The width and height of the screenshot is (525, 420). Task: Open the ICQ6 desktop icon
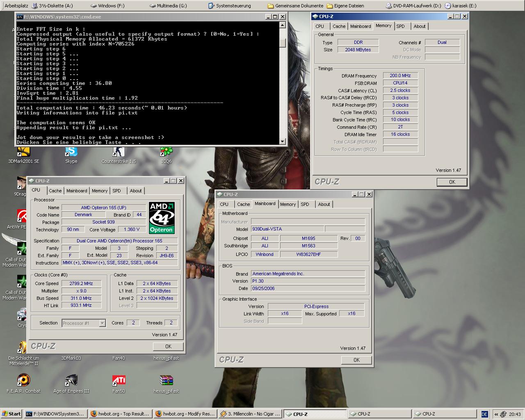click(166, 155)
